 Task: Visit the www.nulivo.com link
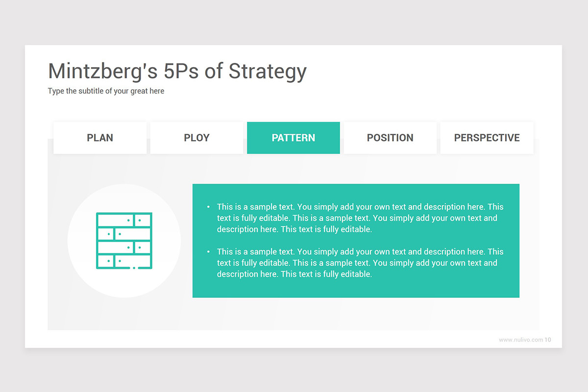pyautogui.click(x=521, y=340)
